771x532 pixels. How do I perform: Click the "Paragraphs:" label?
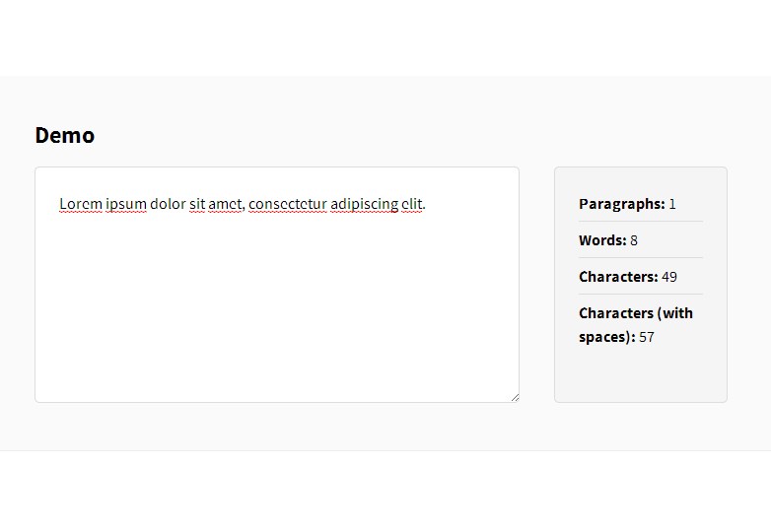tap(621, 204)
